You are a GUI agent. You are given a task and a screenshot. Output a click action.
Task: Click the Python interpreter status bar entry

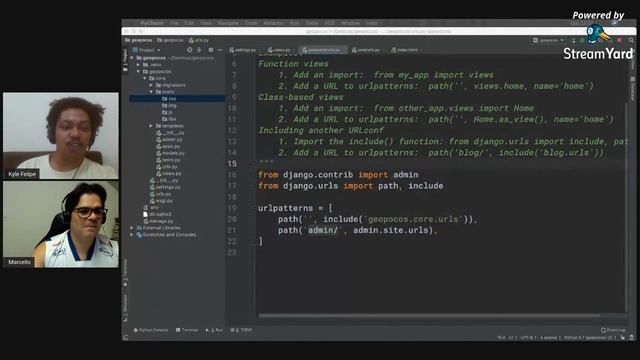coord(590,338)
